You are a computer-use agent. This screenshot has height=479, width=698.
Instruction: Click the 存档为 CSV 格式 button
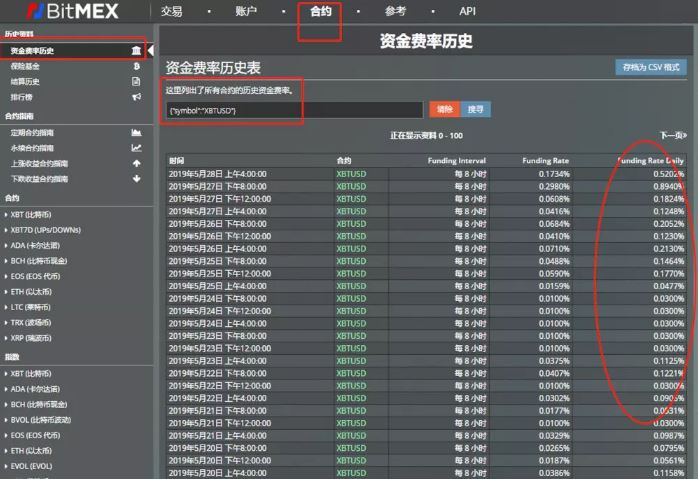coord(651,67)
